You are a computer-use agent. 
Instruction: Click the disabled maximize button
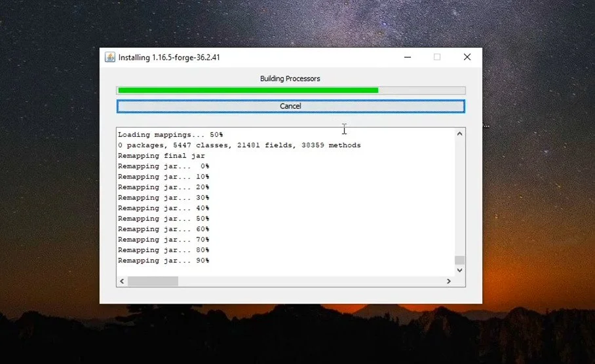437,57
